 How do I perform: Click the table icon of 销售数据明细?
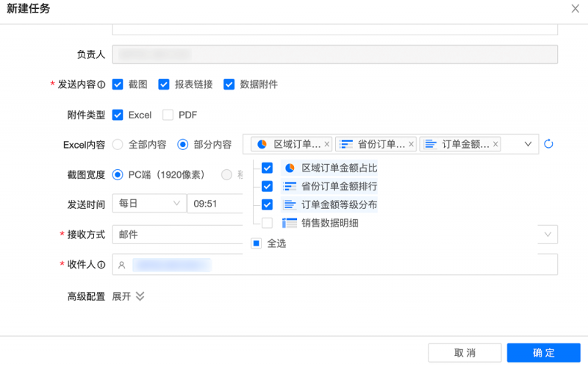click(290, 223)
